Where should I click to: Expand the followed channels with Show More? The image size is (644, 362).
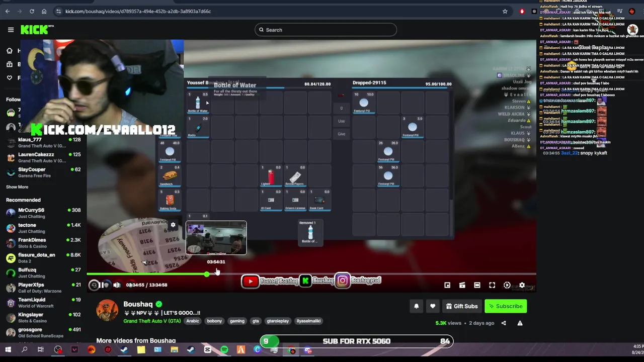(x=17, y=187)
